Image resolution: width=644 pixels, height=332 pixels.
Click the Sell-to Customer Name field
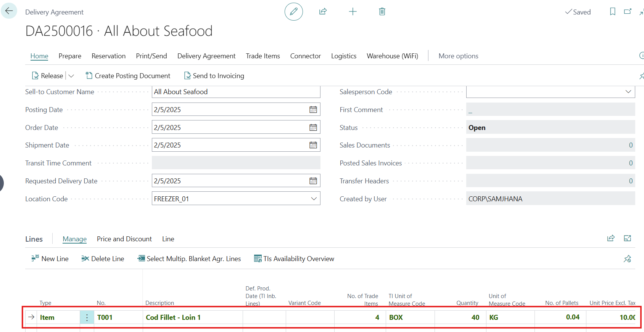(x=235, y=92)
